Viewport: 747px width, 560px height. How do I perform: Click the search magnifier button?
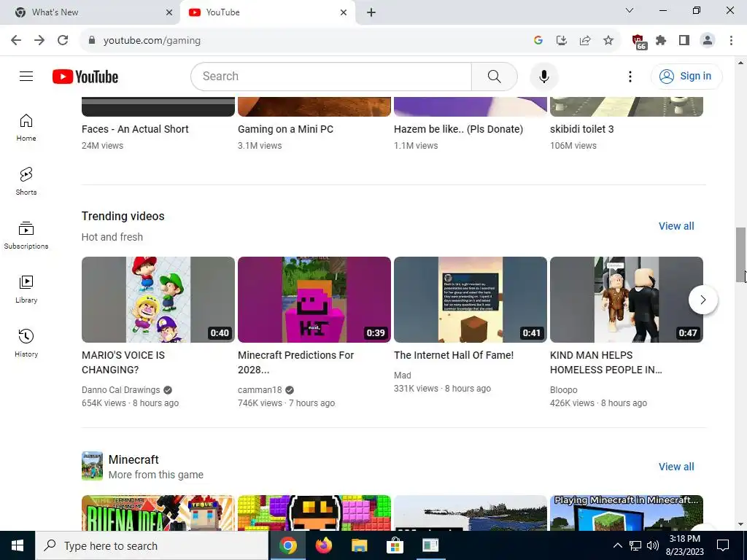coord(494,76)
